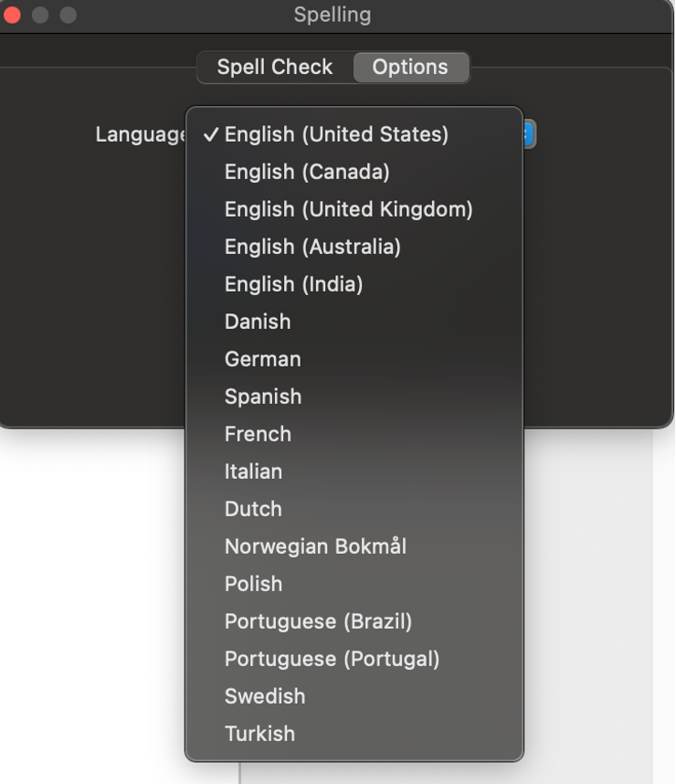Choose Dutch from the dropdown list
676x784 pixels.
pyautogui.click(x=253, y=509)
